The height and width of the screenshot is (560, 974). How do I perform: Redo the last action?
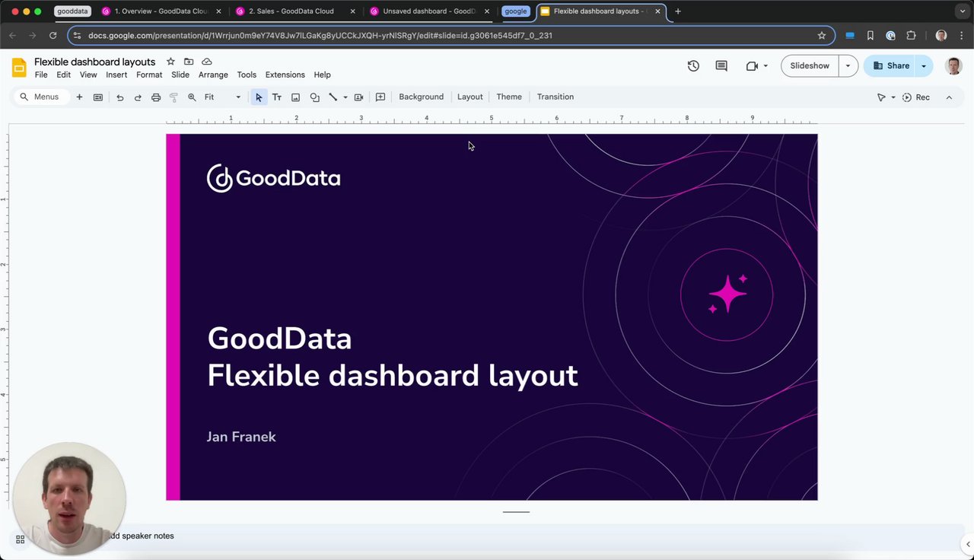(x=138, y=97)
